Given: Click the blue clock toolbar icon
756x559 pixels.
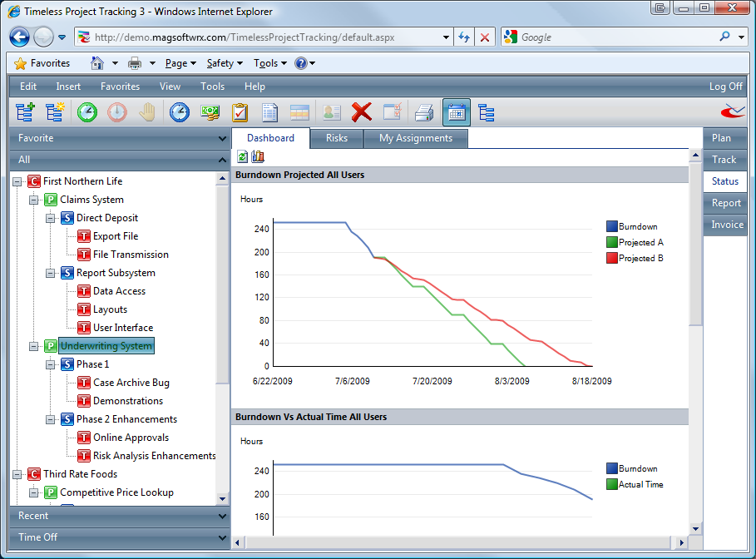Looking at the screenshot, I should point(180,112).
